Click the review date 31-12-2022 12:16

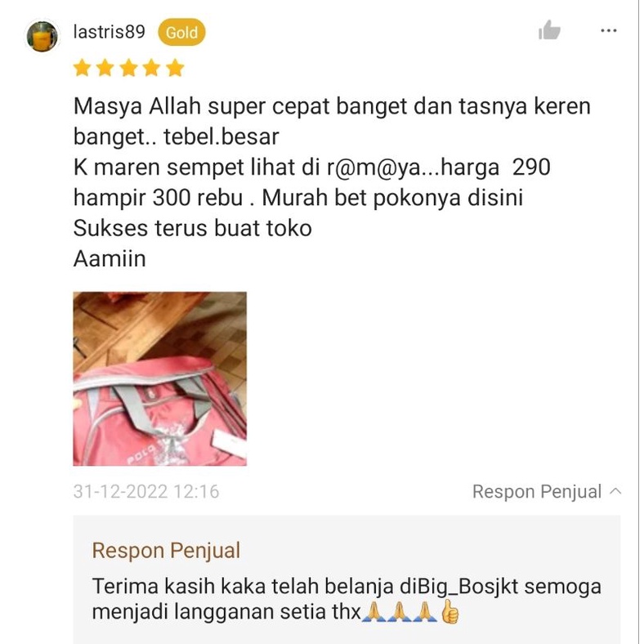(146, 492)
